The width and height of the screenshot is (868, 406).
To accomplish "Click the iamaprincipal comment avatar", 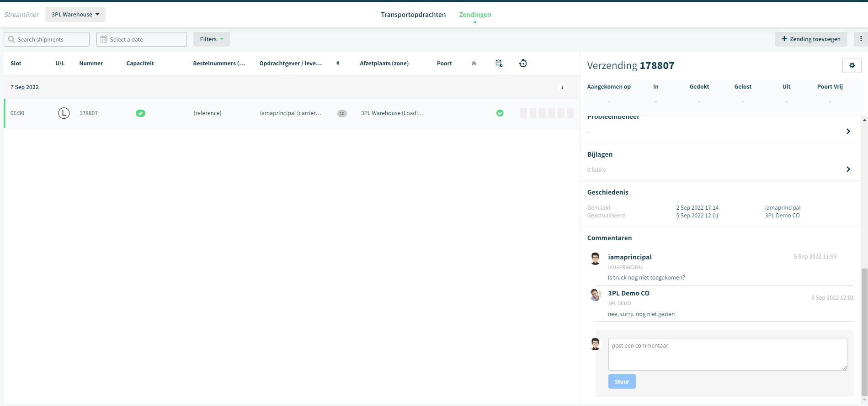I will coord(595,258).
